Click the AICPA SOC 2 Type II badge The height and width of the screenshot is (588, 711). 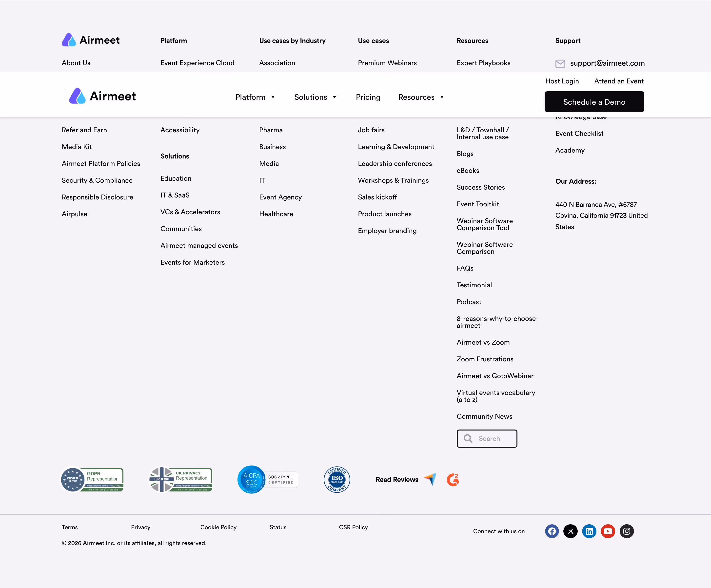pyautogui.click(x=267, y=479)
